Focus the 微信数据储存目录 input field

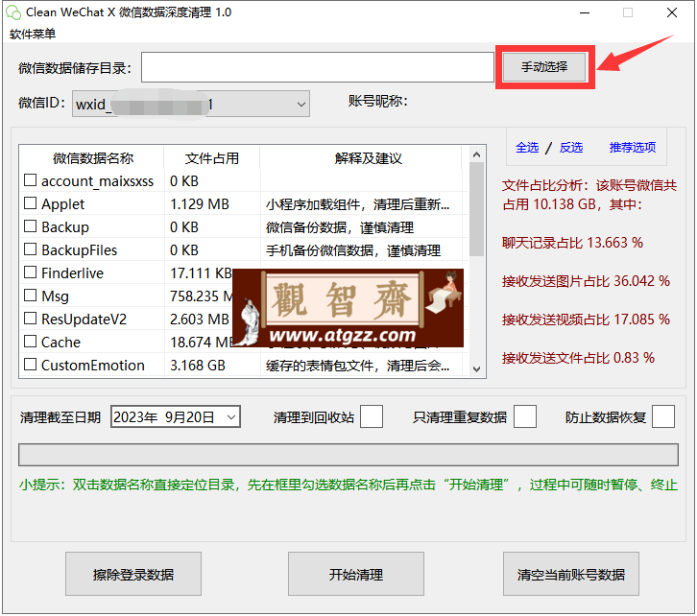coord(318,67)
